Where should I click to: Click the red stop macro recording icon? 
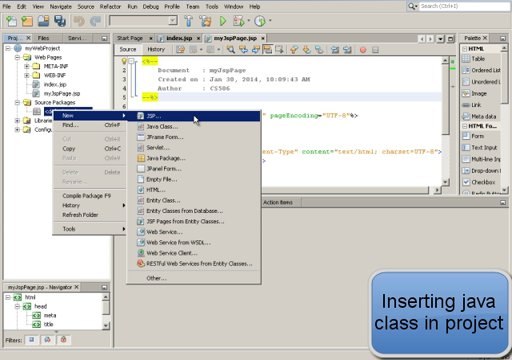pos(363,50)
